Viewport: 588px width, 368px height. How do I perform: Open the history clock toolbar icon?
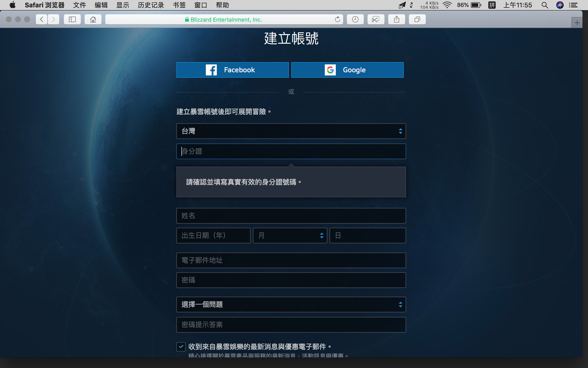pos(355,20)
